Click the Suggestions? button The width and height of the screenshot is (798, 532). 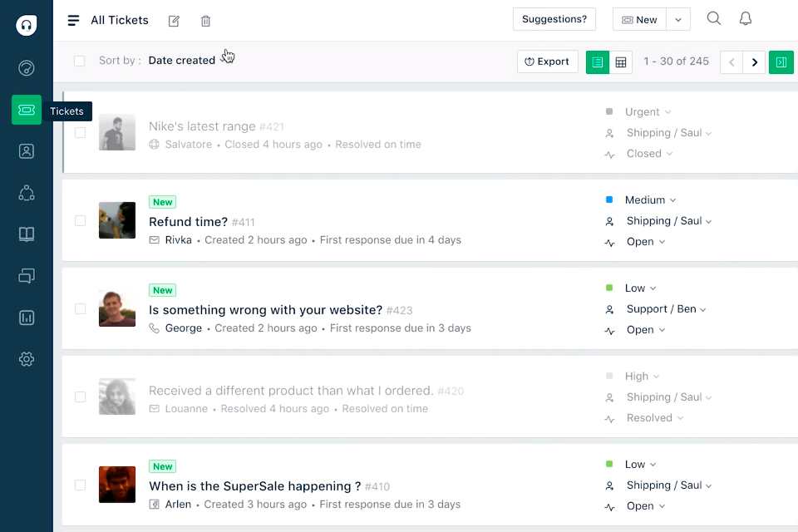(x=554, y=18)
